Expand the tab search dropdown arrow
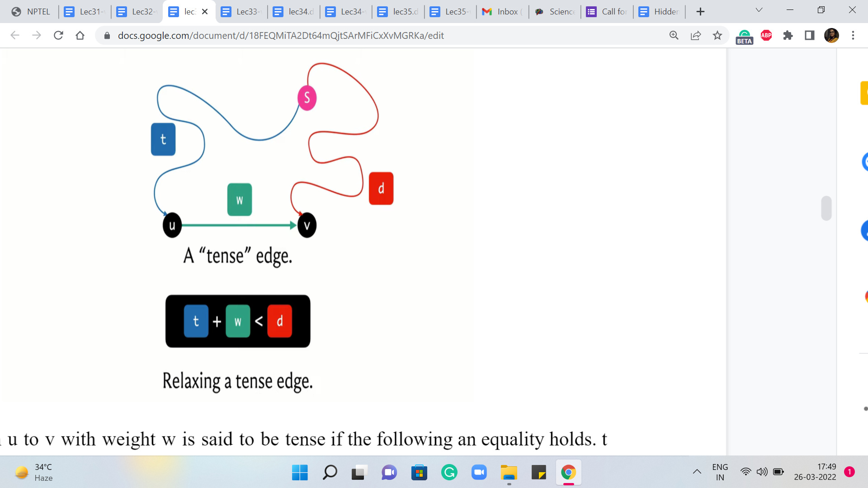The height and width of the screenshot is (488, 868). [759, 10]
